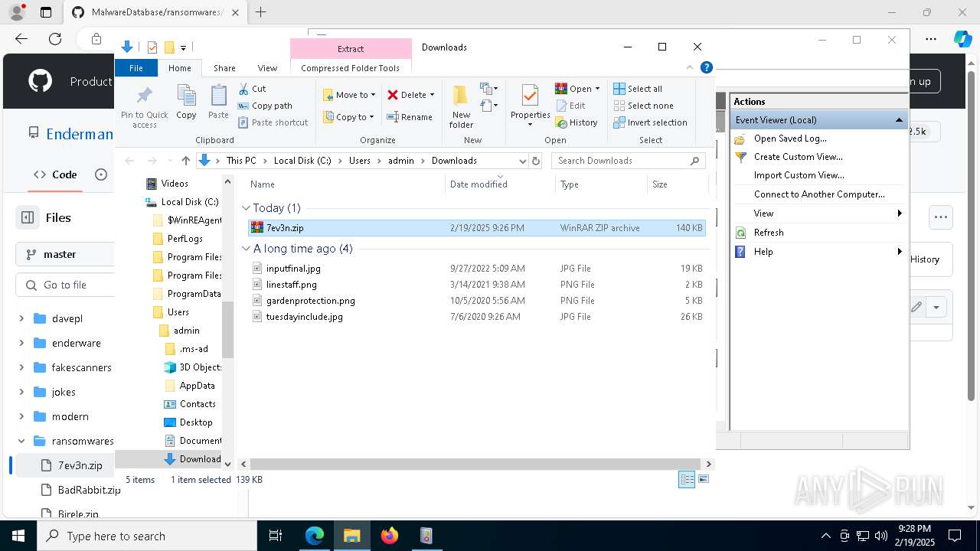Collapse the Today group
980x551 pixels.
[x=247, y=208]
